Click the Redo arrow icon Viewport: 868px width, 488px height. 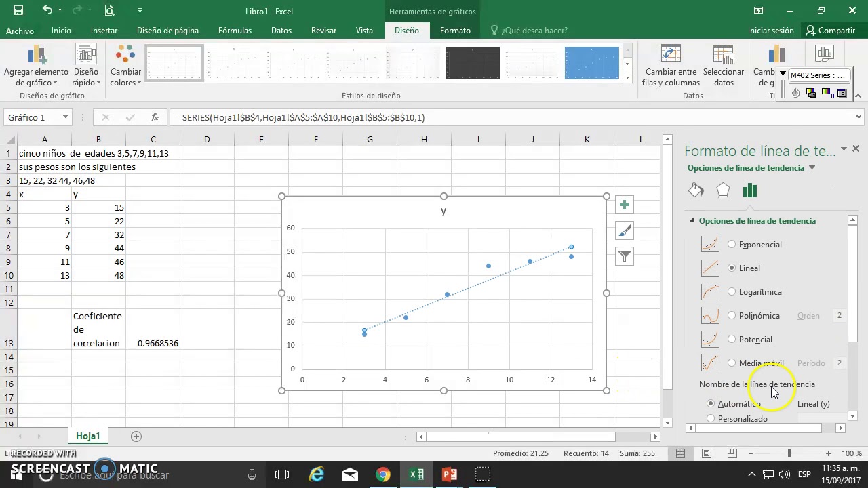coord(77,10)
